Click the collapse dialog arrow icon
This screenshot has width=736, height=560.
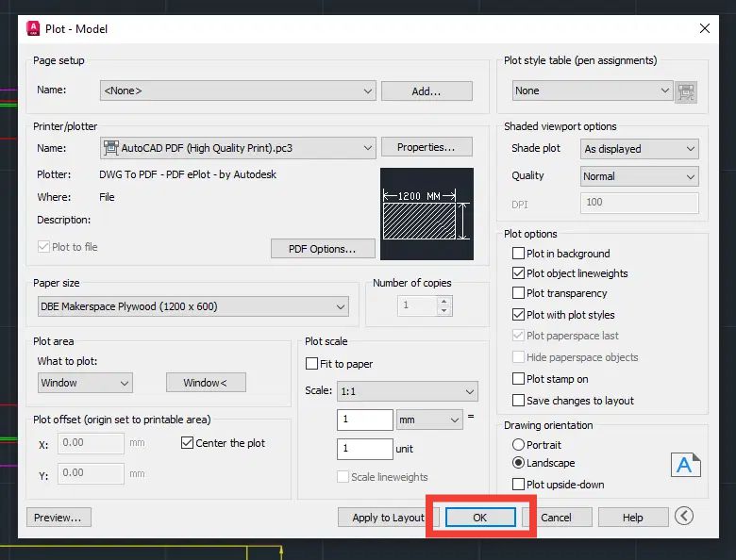684,516
